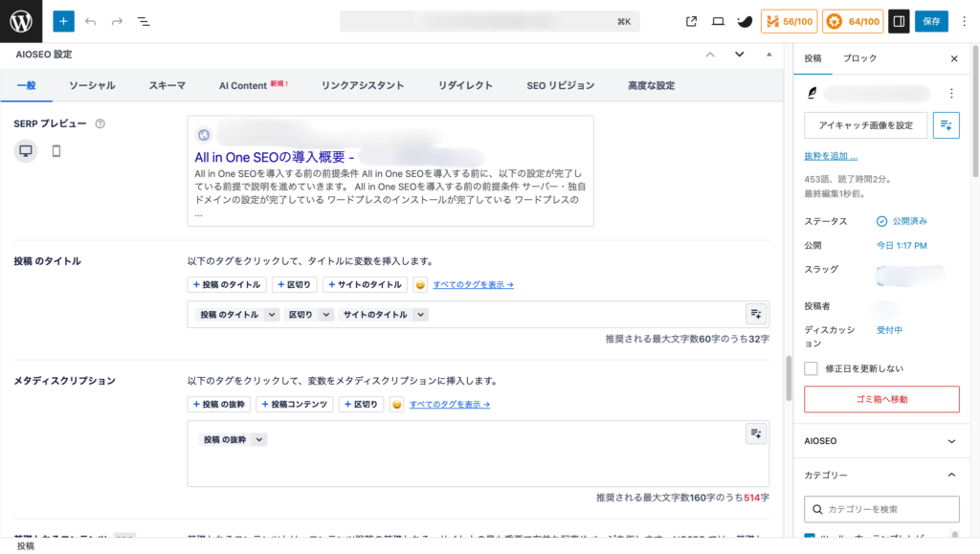Image resolution: width=980 pixels, height=554 pixels.
Task: Switch to the ソーシャル tab
Action: tap(92, 85)
